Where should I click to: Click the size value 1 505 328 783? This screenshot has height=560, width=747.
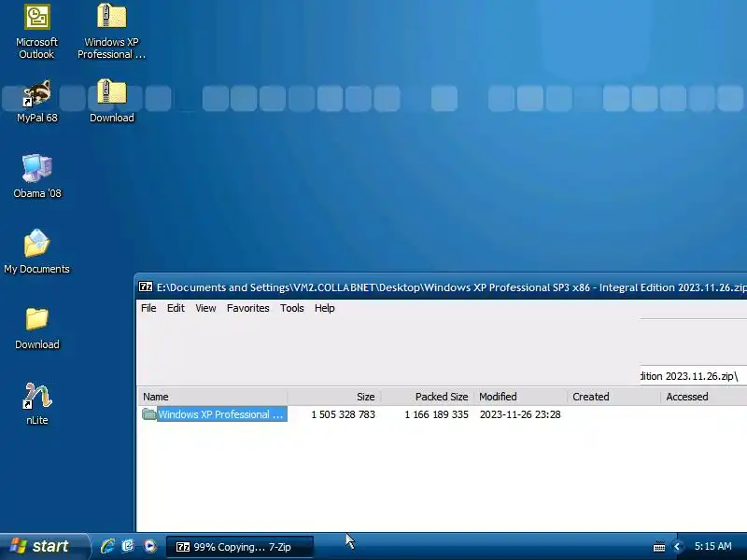tap(343, 414)
